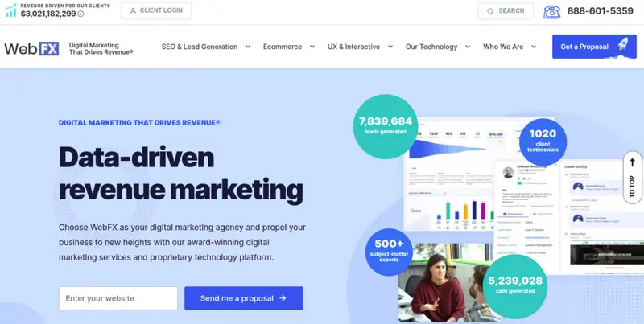Click the magnifying glass search icon

(490, 11)
